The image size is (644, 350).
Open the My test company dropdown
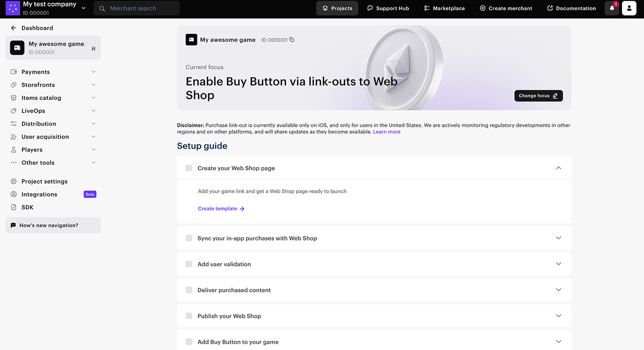click(83, 8)
